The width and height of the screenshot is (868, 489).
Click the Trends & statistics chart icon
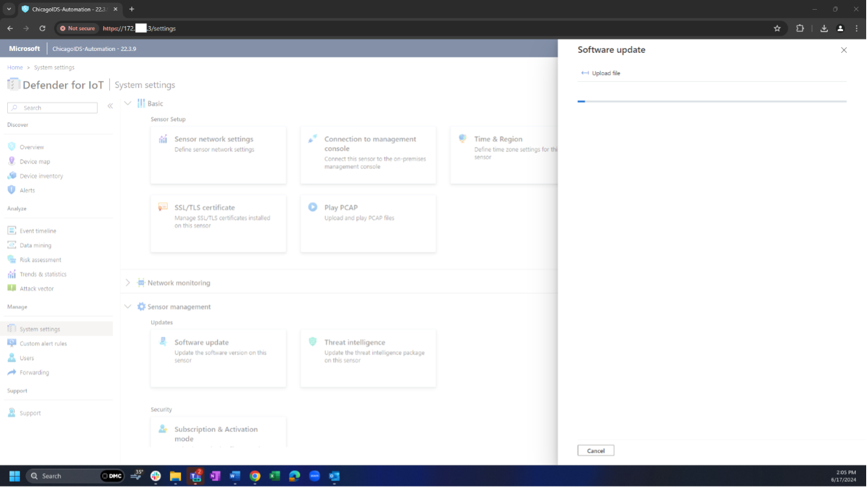(12, 274)
